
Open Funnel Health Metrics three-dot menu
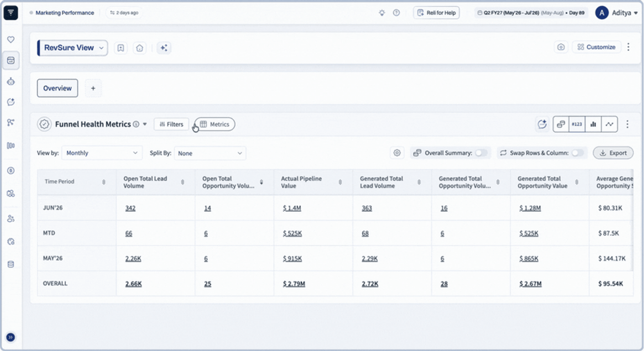point(627,124)
